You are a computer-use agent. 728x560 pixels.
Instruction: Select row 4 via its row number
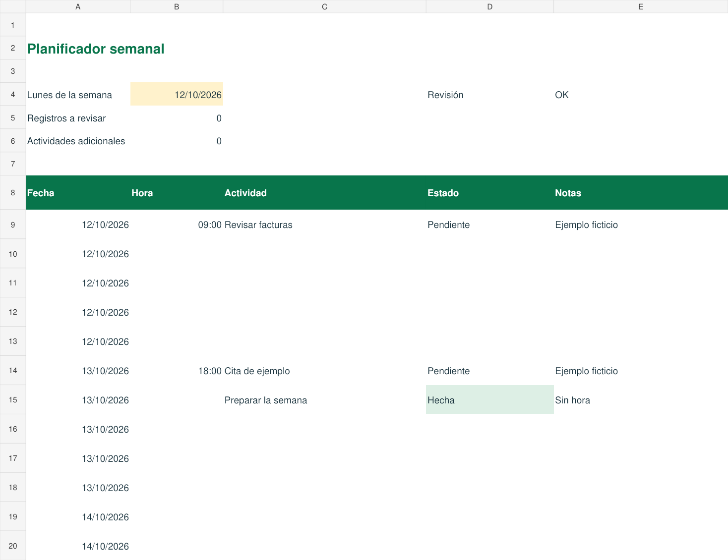click(x=13, y=94)
